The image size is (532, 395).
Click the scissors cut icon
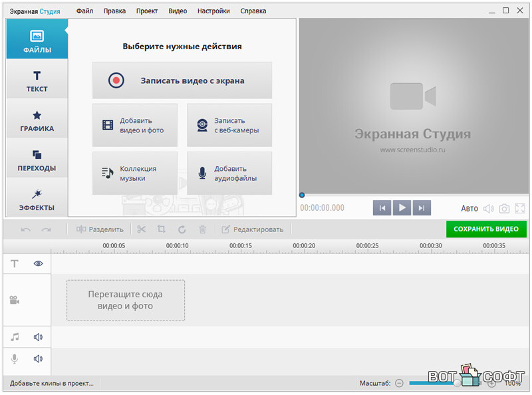pos(142,229)
